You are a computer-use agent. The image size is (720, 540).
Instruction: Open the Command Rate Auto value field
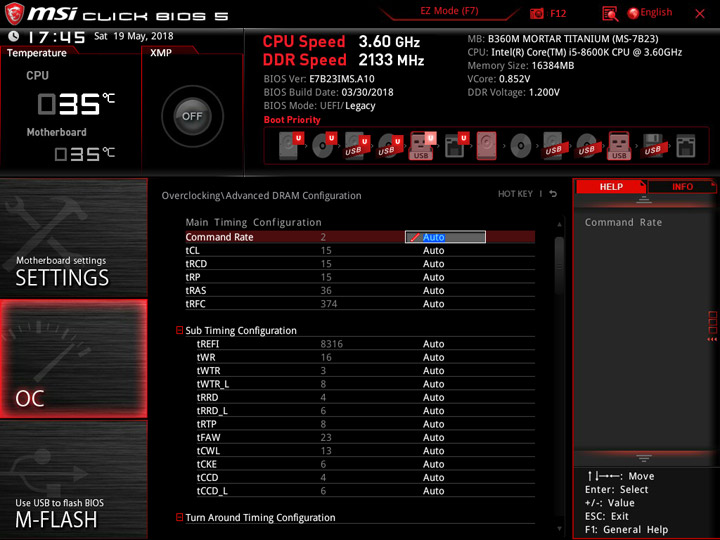445,237
